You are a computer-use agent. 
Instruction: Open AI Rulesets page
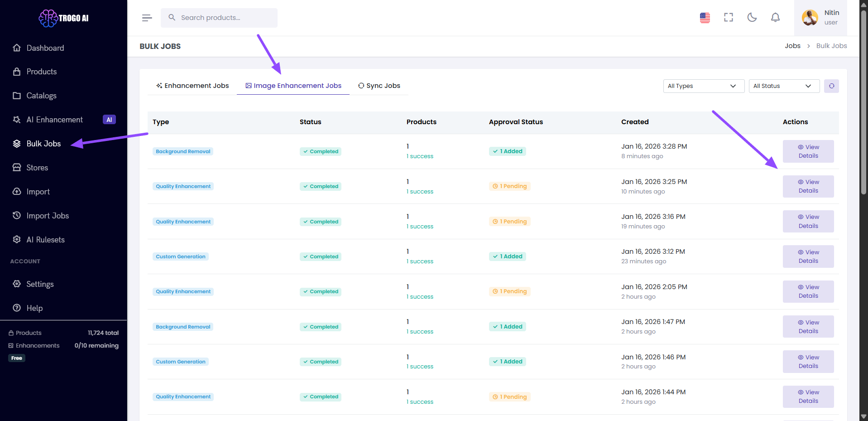coord(45,240)
